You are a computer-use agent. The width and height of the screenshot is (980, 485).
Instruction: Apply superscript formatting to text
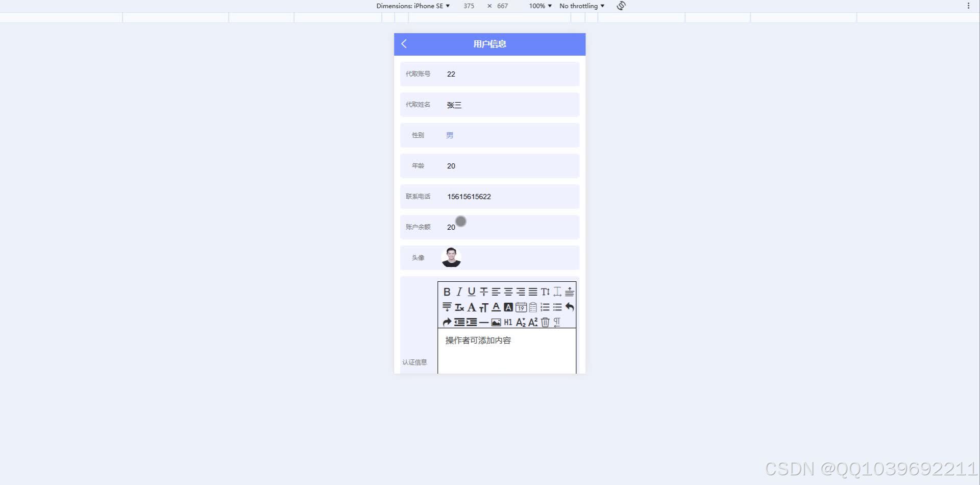[533, 322]
